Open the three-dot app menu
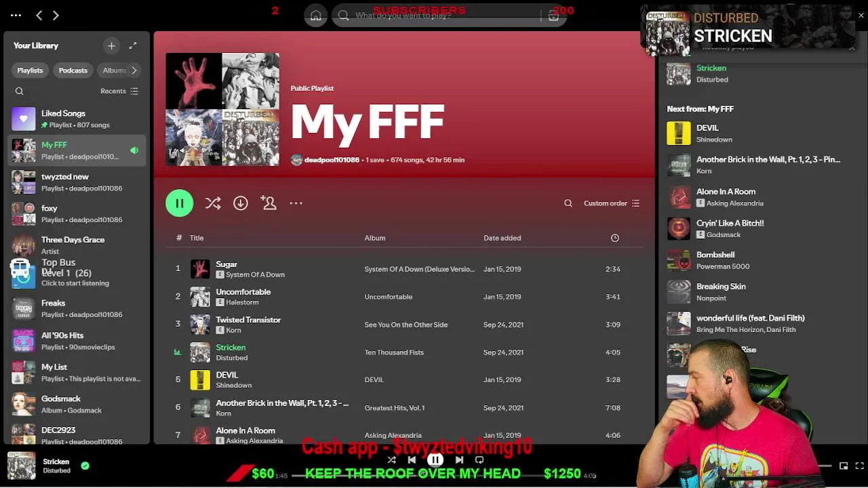868x488 pixels. (16, 15)
